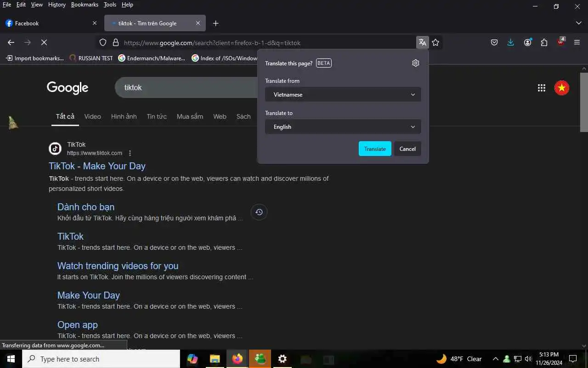The height and width of the screenshot is (368, 588).
Task: Click the Google logo
Action: (68, 88)
